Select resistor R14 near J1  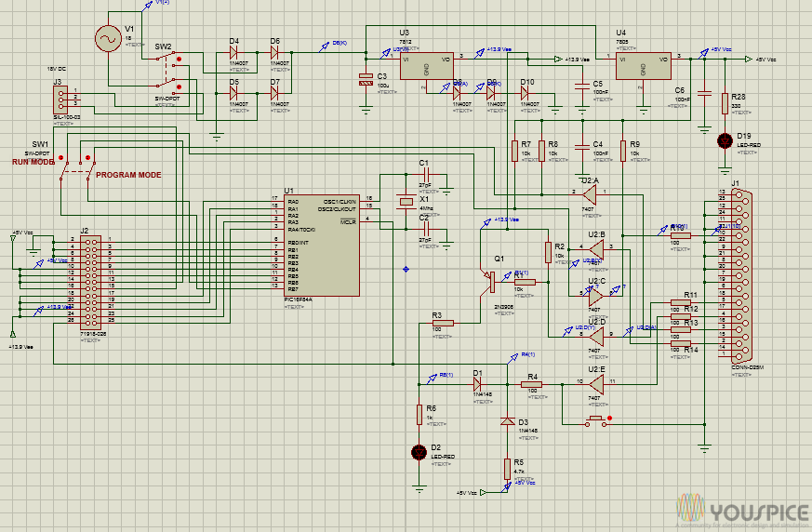pos(681,343)
